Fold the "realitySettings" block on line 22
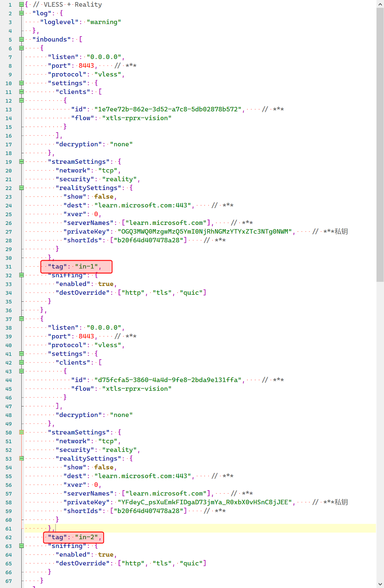The height and width of the screenshot is (588, 384). pos(21,188)
